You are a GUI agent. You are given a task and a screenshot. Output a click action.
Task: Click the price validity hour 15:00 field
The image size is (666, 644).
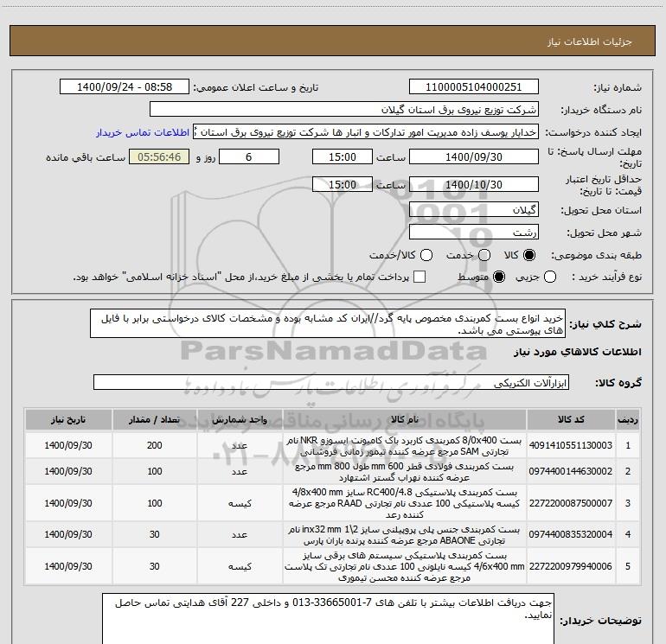343,184
